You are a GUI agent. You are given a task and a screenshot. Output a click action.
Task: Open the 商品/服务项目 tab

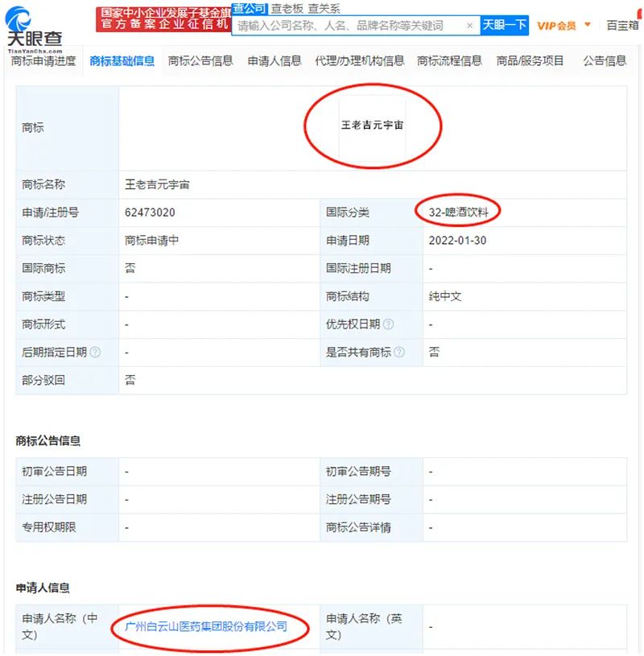[530, 61]
